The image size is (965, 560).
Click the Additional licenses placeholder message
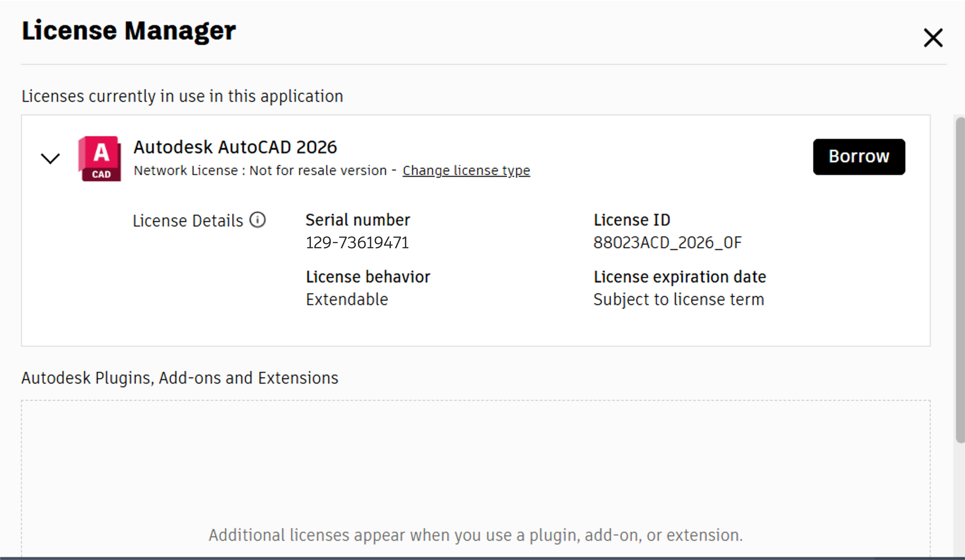click(475, 535)
